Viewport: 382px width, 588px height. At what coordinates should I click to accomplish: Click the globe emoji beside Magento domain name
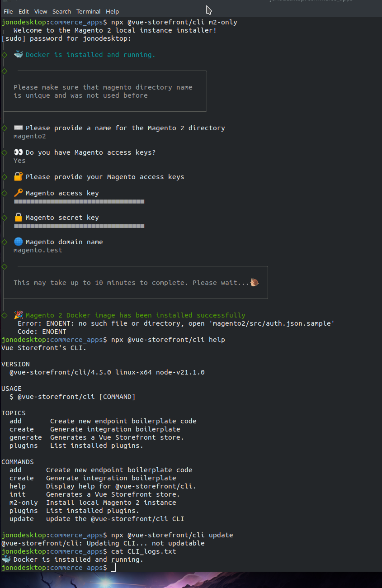tap(19, 242)
